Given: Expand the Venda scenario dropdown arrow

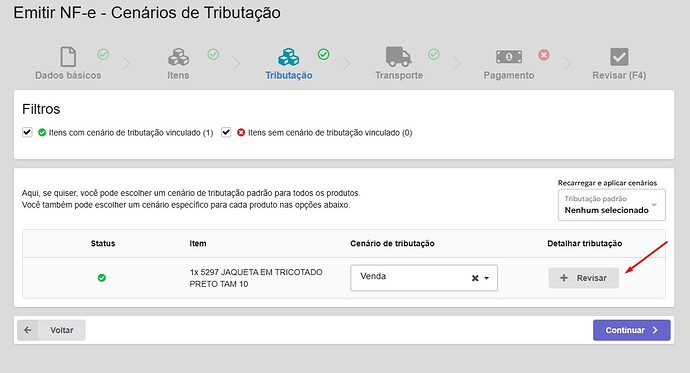Looking at the screenshot, I should (x=487, y=278).
